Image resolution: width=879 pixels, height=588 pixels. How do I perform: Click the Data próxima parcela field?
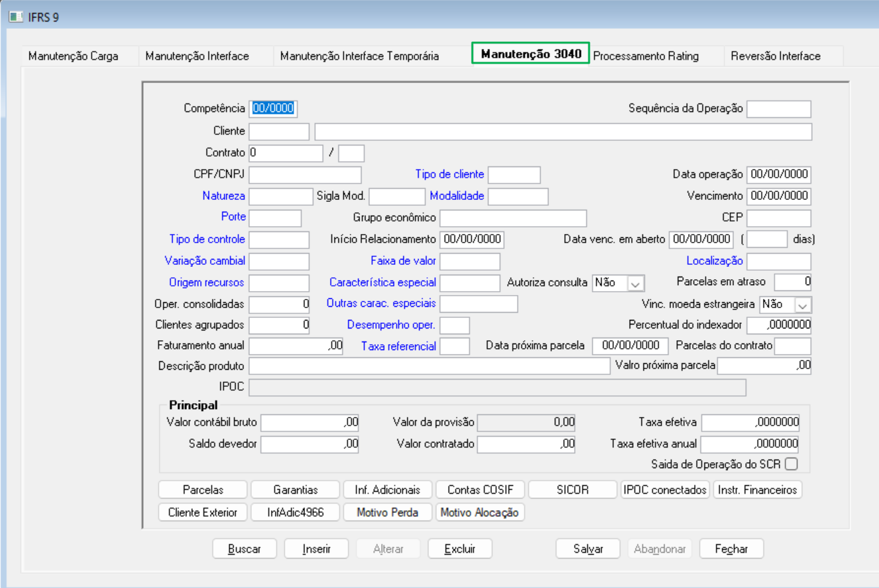point(630,346)
